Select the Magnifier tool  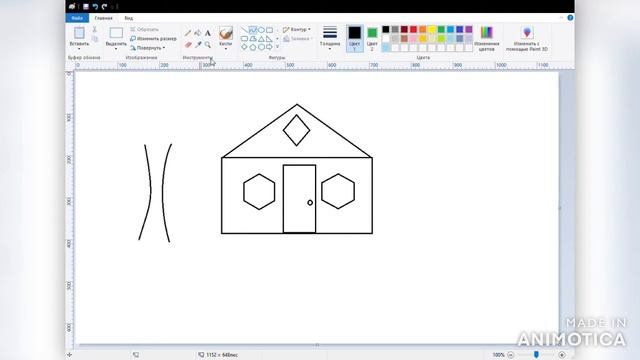[208, 44]
